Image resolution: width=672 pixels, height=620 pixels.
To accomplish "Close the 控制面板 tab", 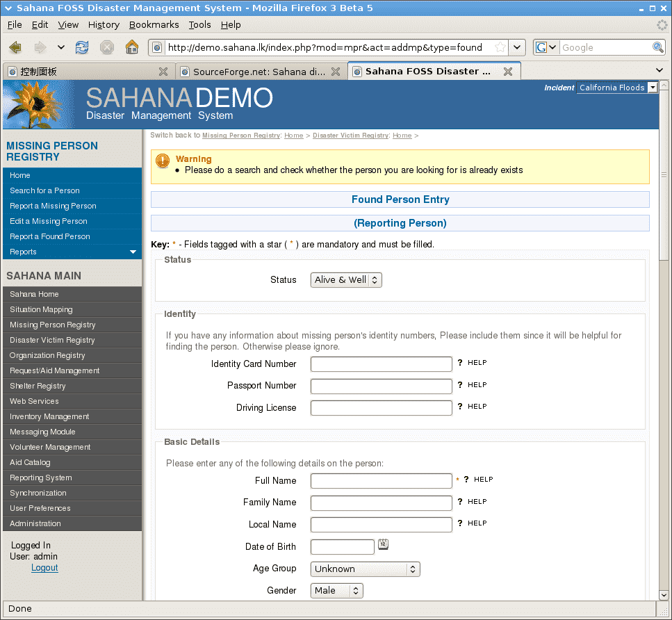I will pyautogui.click(x=163, y=72).
